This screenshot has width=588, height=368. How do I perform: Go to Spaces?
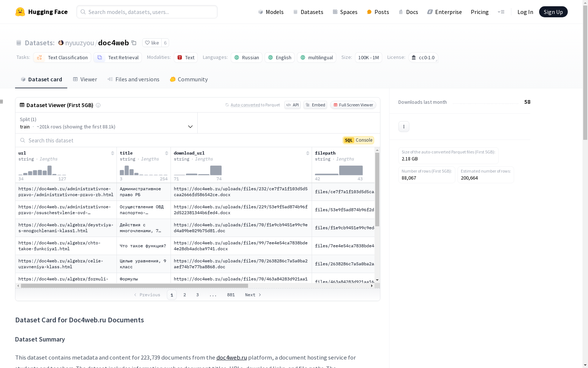[x=345, y=12]
